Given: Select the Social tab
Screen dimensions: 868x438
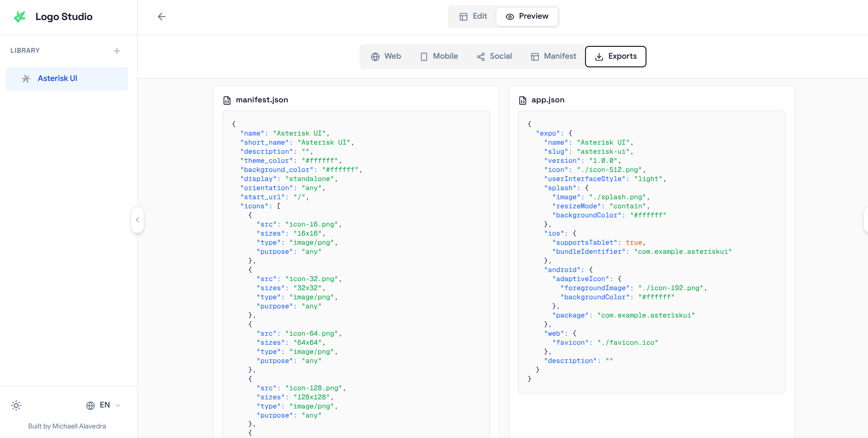Looking at the screenshot, I should tap(494, 56).
